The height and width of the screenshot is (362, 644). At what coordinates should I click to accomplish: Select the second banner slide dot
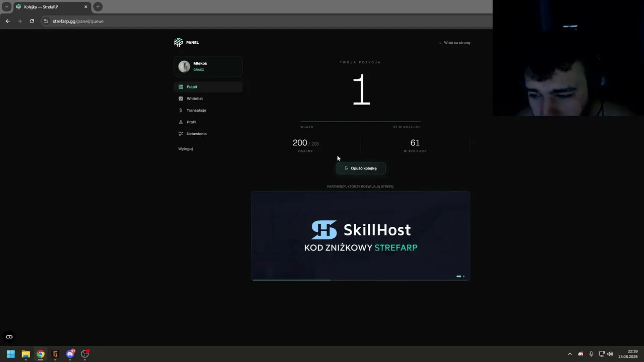pos(463,276)
